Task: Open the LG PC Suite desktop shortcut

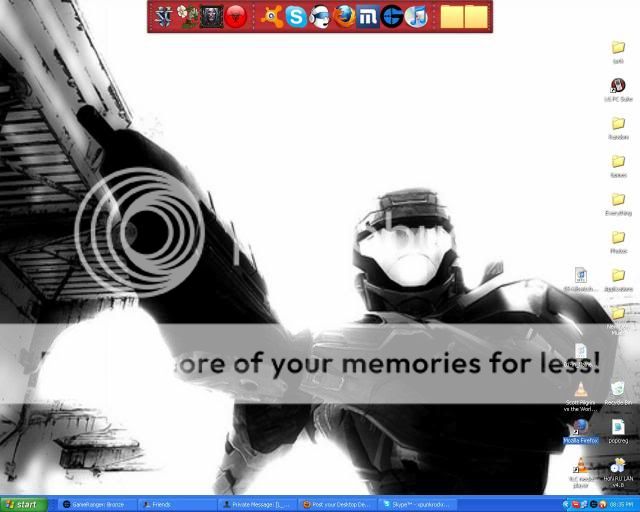Action: click(x=618, y=86)
